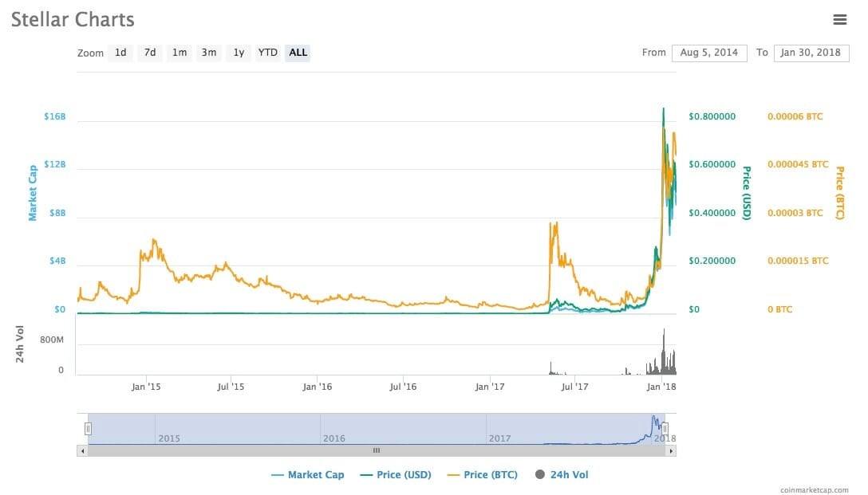Set zoom range to 1m
The image size is (868, 495).
point(180,53)
